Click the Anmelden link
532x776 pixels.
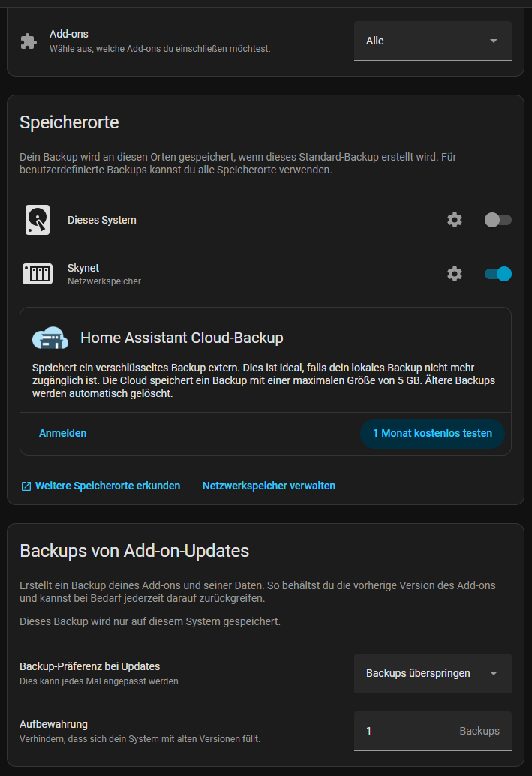(x=62, y=433)
